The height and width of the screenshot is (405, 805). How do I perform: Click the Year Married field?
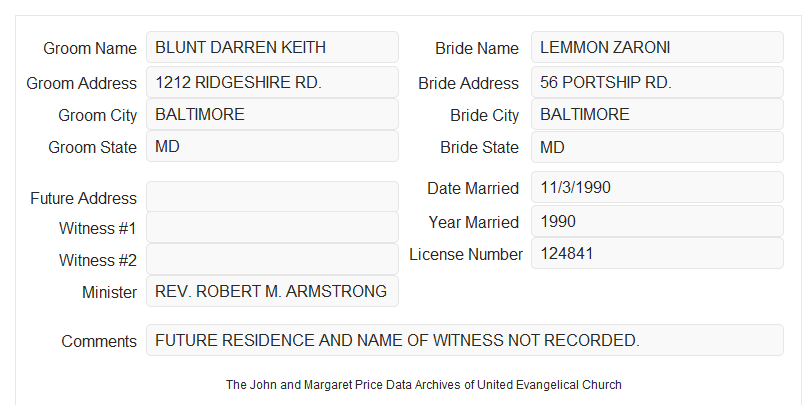click(x=657, y=221)
